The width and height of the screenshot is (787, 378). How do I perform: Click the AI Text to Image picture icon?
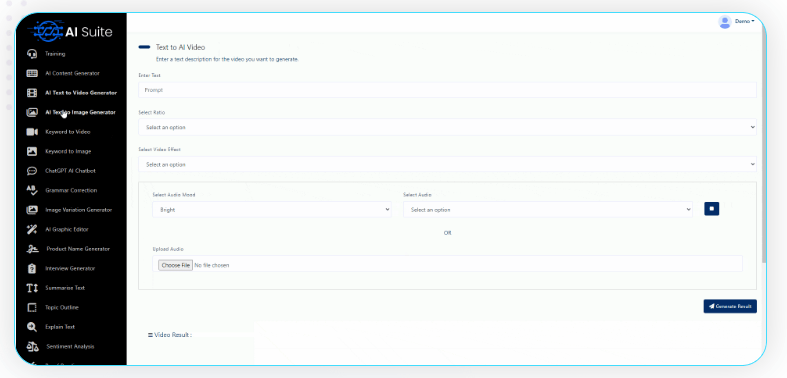click(x=32, y=112)
